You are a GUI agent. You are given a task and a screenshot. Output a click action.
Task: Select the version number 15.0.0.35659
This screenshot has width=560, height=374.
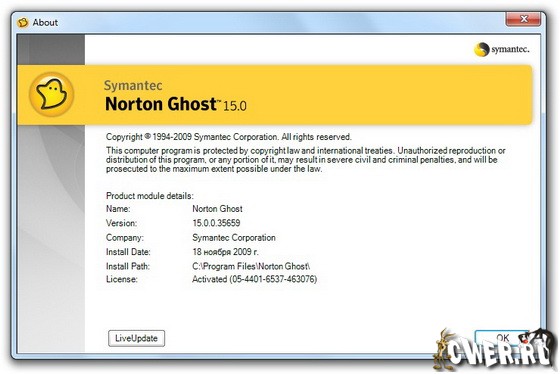[x=216, y=223]
